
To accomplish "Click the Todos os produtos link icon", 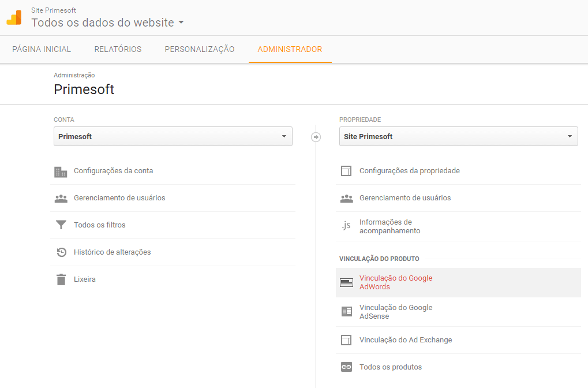I will pos(346,367).
